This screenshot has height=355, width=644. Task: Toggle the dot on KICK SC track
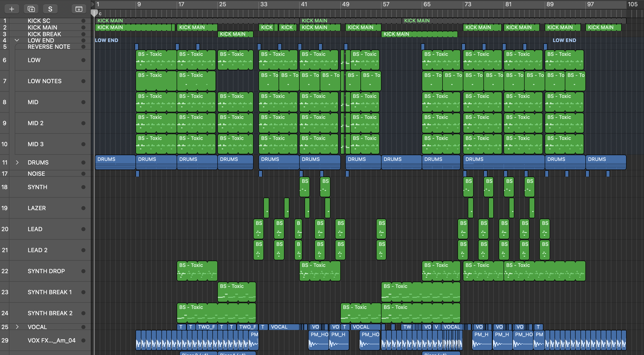point(83,21)
